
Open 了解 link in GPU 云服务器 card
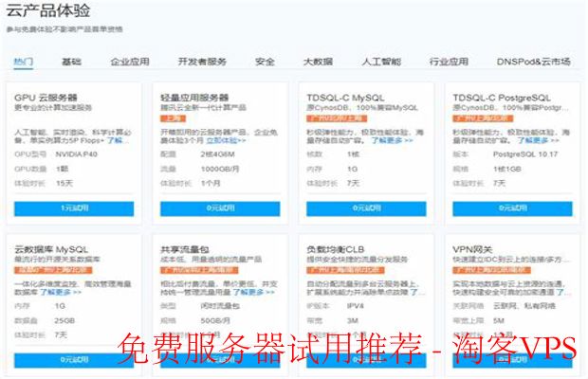coord(118,140)
